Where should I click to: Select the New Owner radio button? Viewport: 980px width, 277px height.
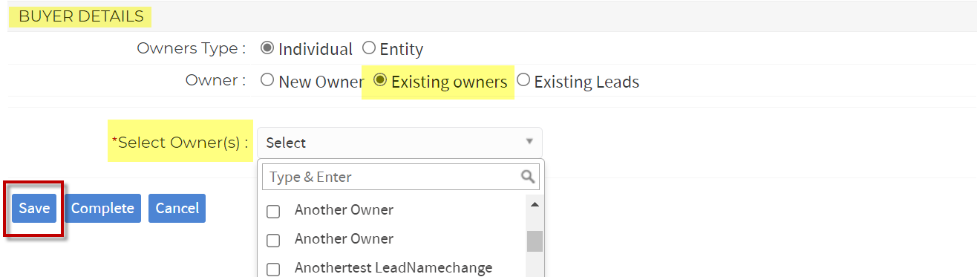coord(267,80)
